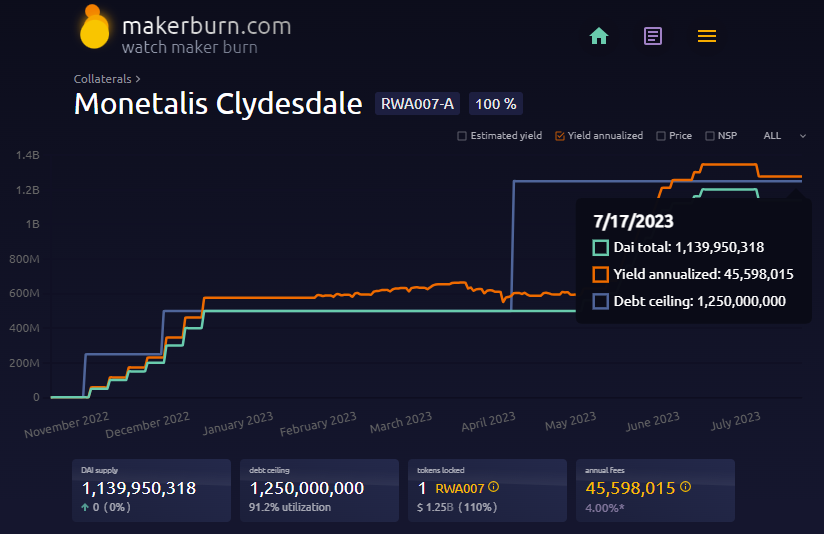Click the RWA007 token link

(459, 489)
